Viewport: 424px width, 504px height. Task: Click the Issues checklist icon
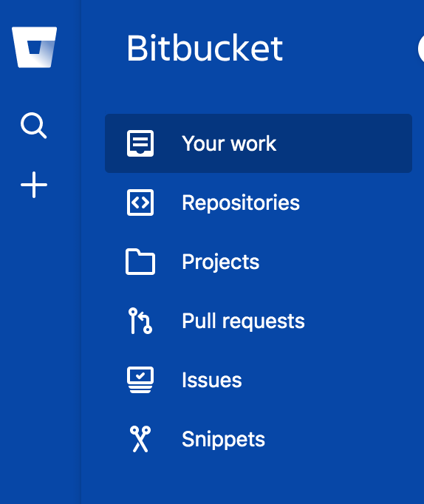(140, 380)
